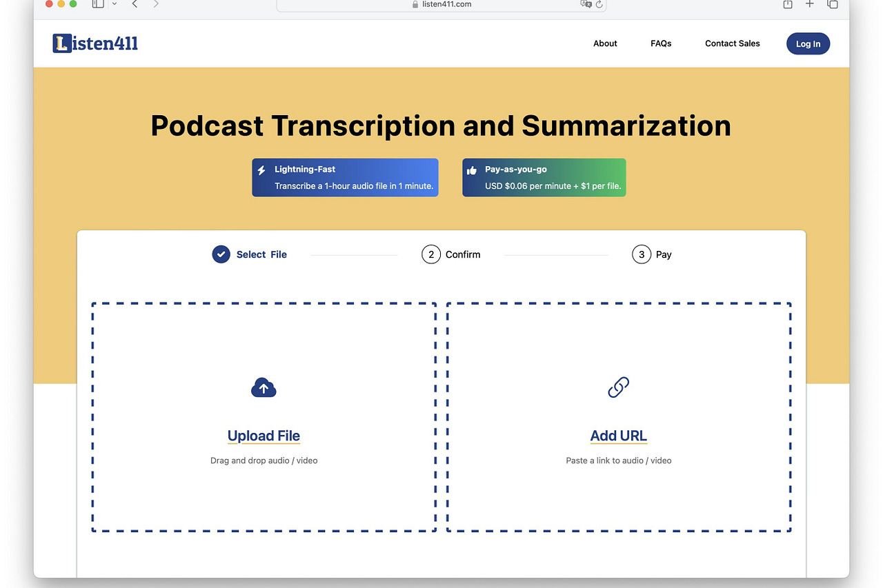Click the Contact Sales link
Screen dimensions: 883x588
(x=732, y=43)
